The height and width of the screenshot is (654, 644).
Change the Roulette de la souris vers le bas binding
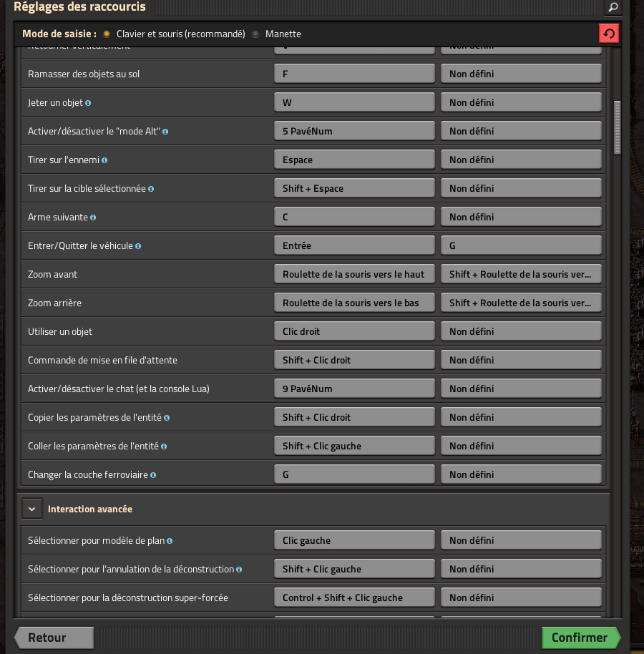354,303
